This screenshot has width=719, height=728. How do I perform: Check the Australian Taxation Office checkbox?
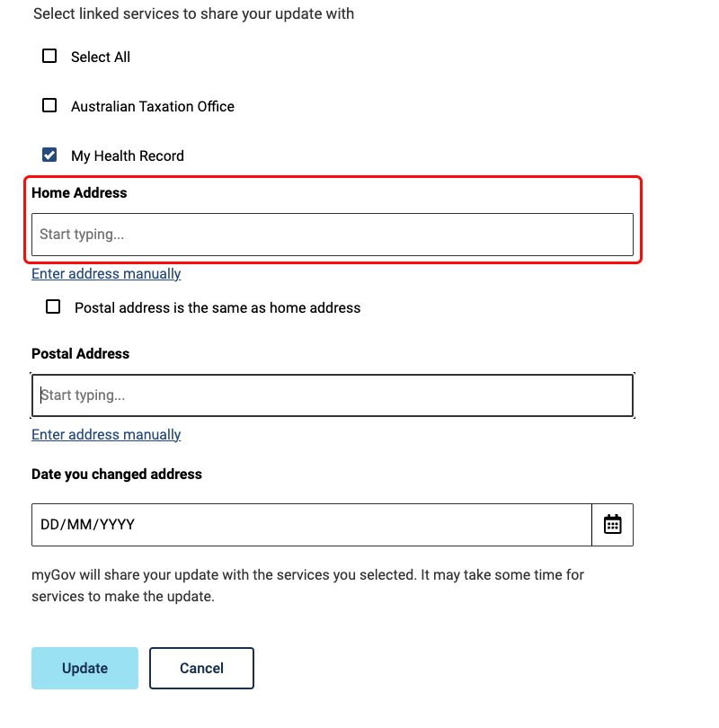coord(49,105)
